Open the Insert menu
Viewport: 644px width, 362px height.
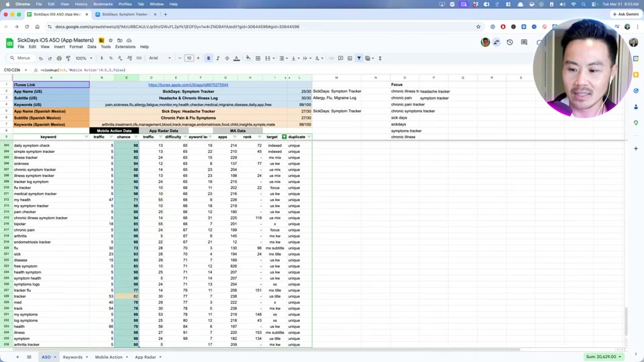(x=59, y=47)
